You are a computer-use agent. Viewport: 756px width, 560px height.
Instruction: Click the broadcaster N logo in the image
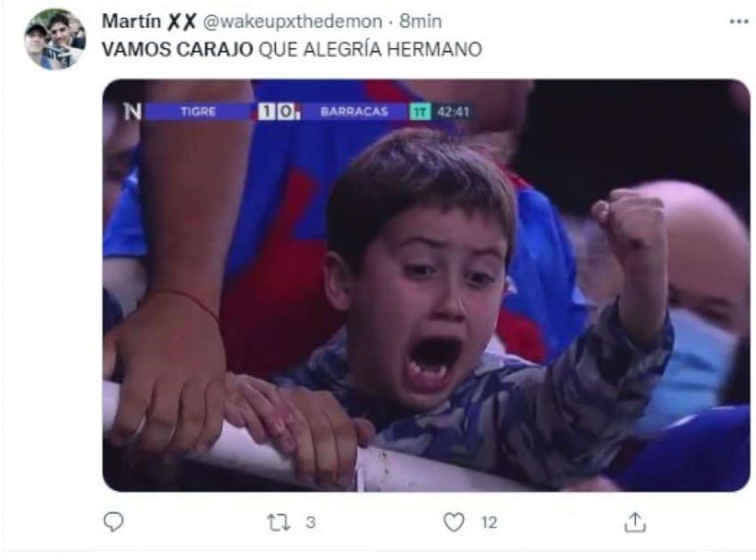(132, 111)
